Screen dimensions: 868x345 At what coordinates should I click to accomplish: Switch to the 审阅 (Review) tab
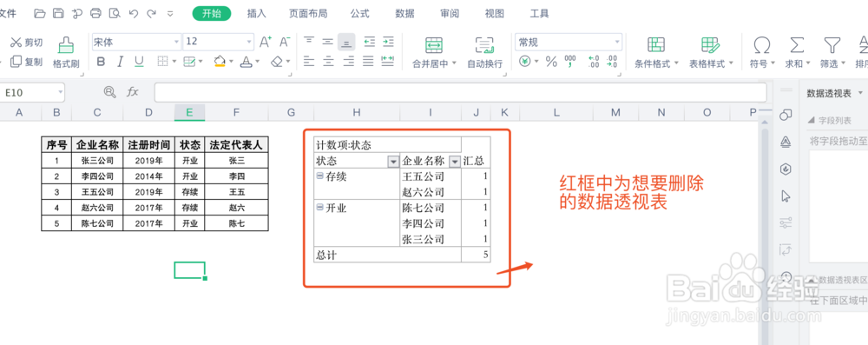point(450,14)
